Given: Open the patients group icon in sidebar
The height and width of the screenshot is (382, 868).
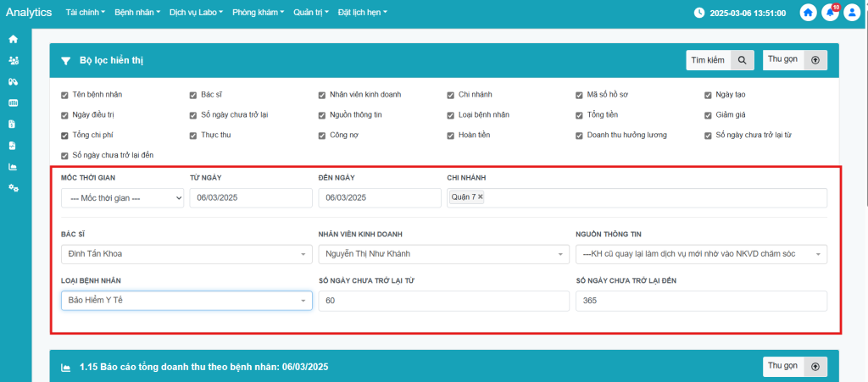Looking at the screenshot, I should click(x=13, y=61).
